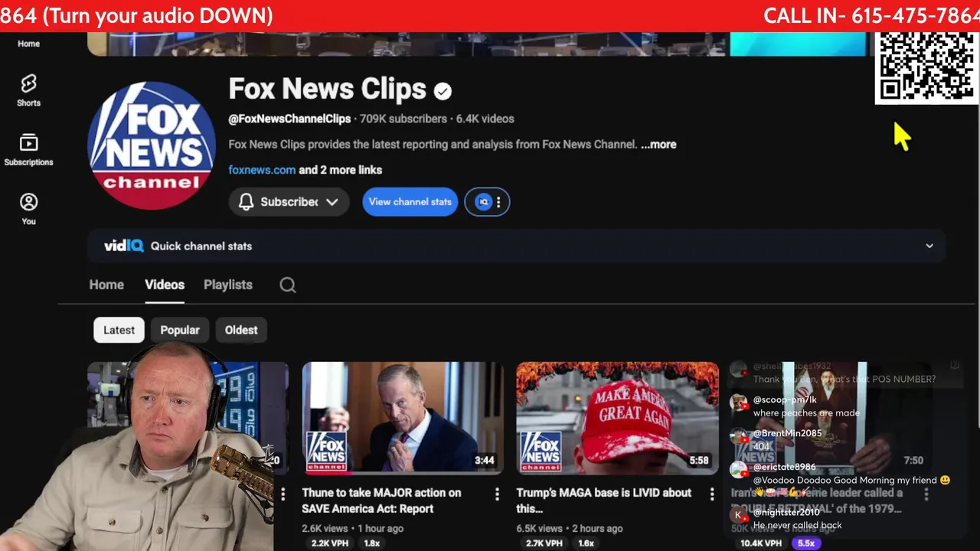Image resolution: width=980 pixels, height=551 pixels.
Task: Go to Home in the sidebar
Action: point(28,44)
